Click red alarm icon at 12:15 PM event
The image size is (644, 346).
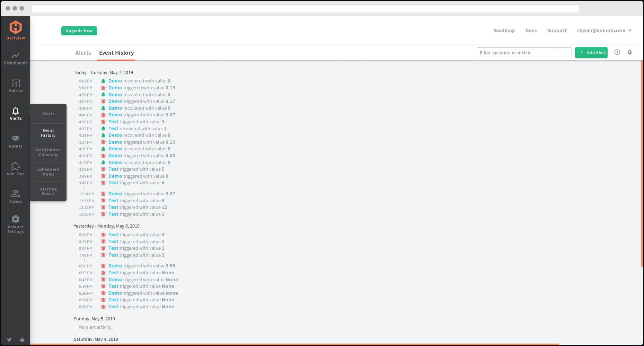pos(103,207)
